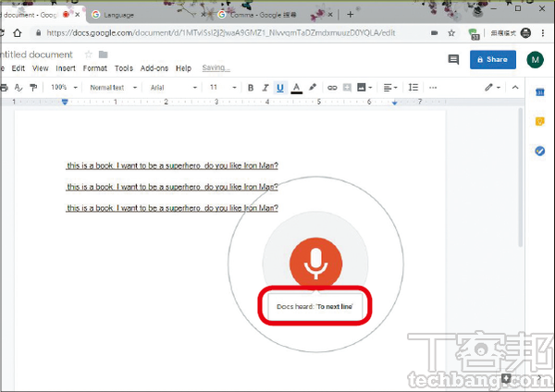
Task: Open the Insert menu
Action: coord(66,68)
